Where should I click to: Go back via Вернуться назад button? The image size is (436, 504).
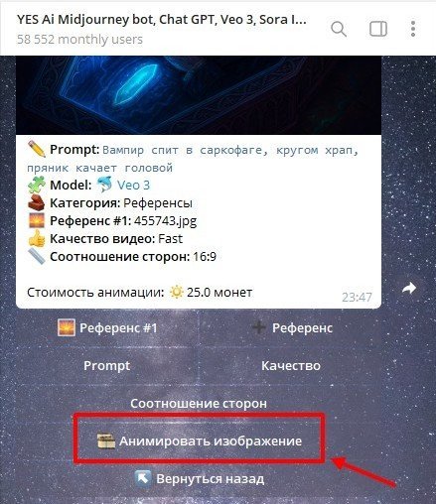(199, 479)
